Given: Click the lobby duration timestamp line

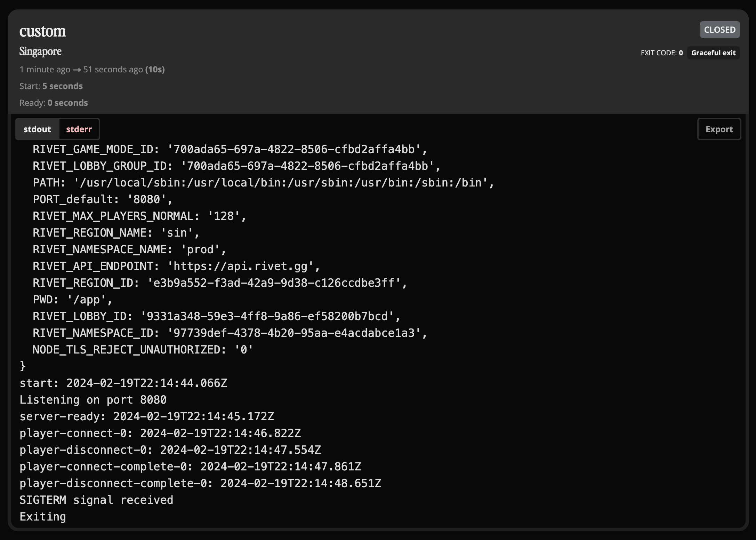Looking at the screenshot, I should pyautogui.click(x=92, y=70).
